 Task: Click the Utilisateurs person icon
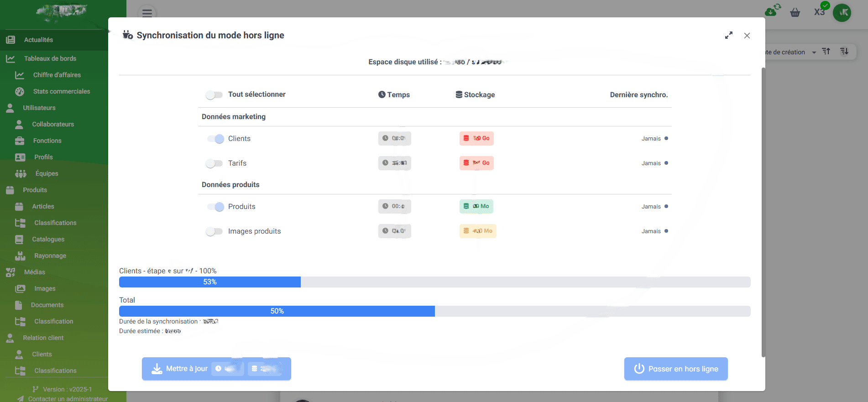click(10, 108)
